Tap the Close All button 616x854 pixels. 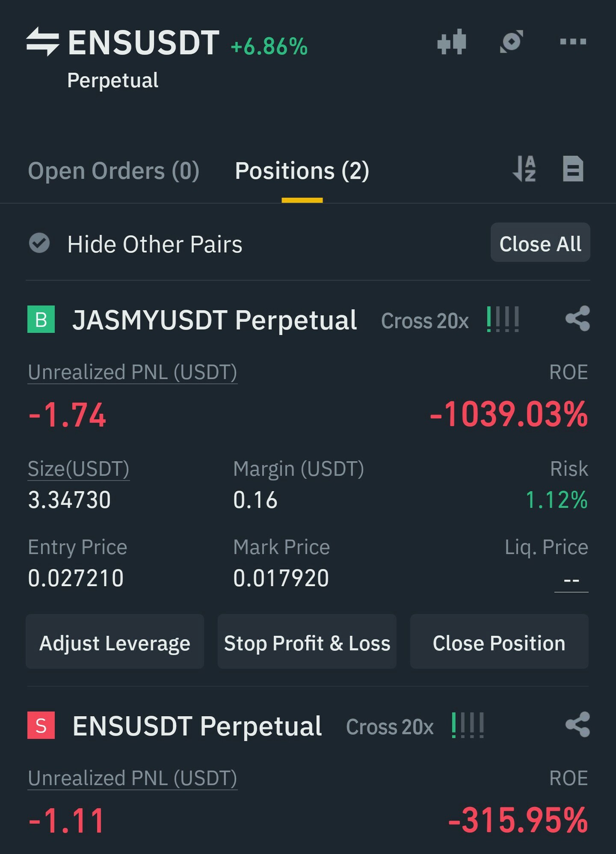[540, 242]
